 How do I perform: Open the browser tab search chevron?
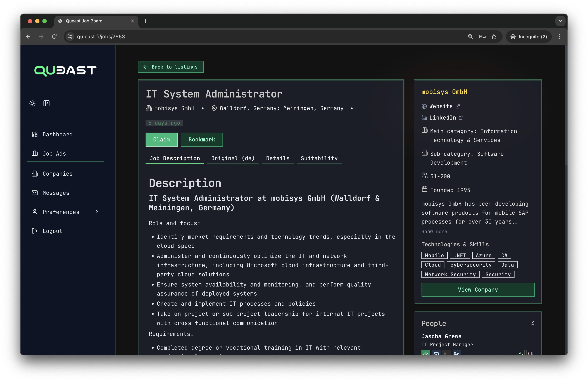(x=560, y=21)
